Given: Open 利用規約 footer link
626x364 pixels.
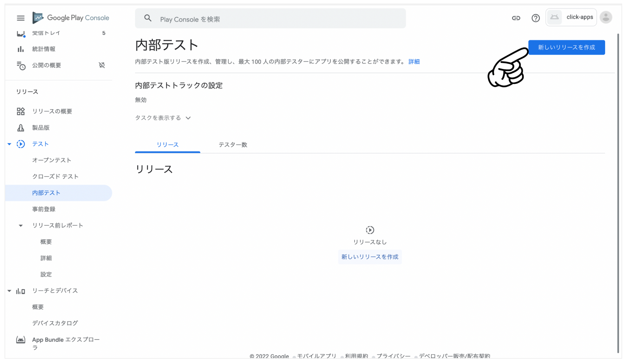Looking at the screenshot, I should tap(356, 356).
